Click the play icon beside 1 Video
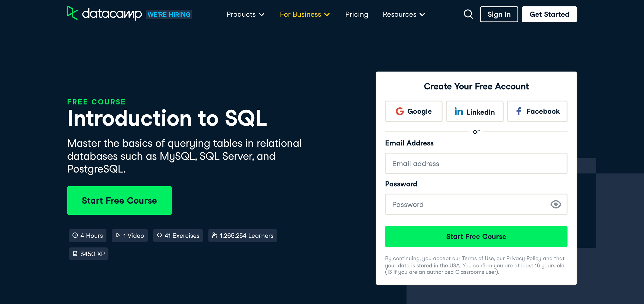 point(118,235)
